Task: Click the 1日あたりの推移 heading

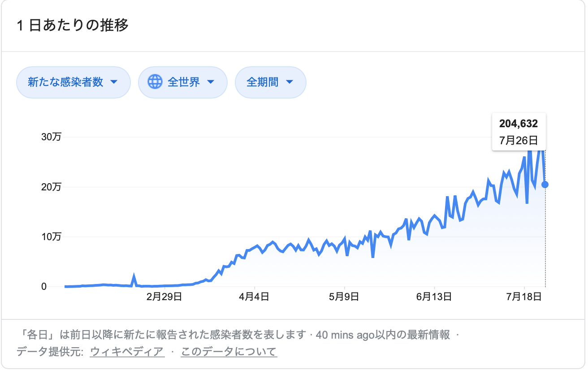Action: click(73, 25)
